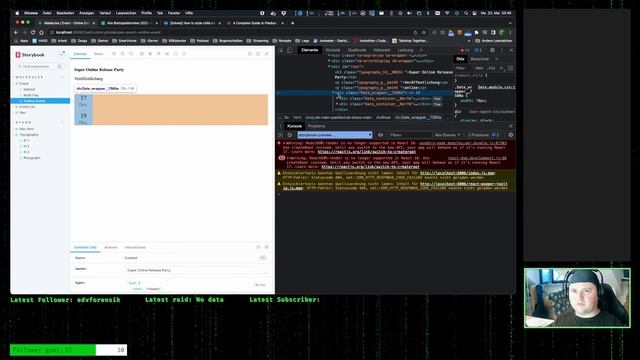
Task: Open console settings gear icon
Action: coord(511,135)
